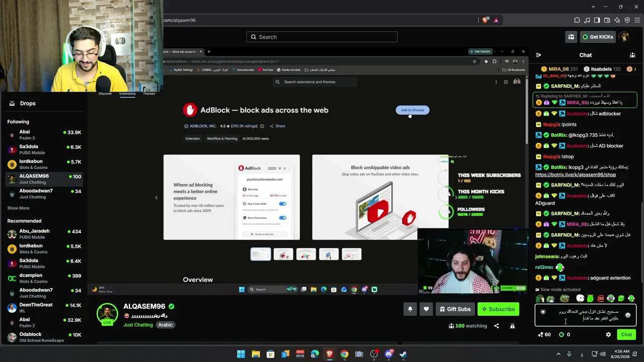Image resolution: width=644 pixels, height=362 pixels.
Task: Open the Leo AI sparkle icon
Action: point(617,20)
